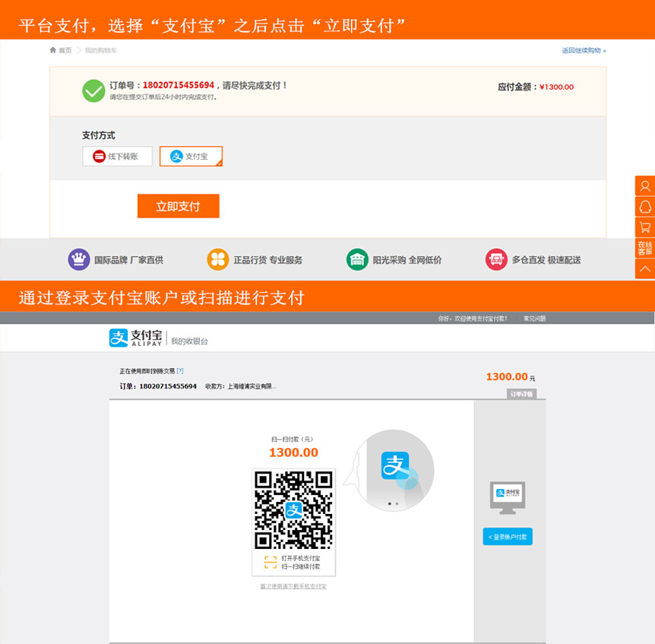This screenshot has height=644, width=655.
Task: Click the computer monitor Alipay icon
Action: coord(508,498)
